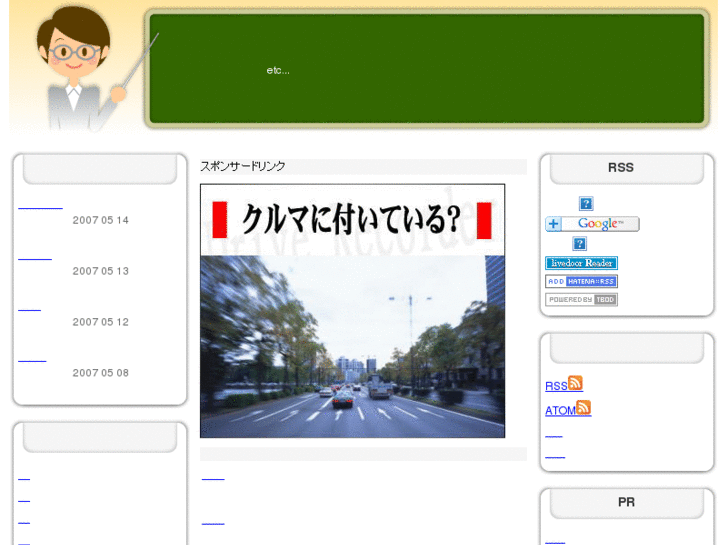The height and width of the screenshot is (545, 727).
Task: Open the POWERED BY TBOD badge
Action: 581,300
